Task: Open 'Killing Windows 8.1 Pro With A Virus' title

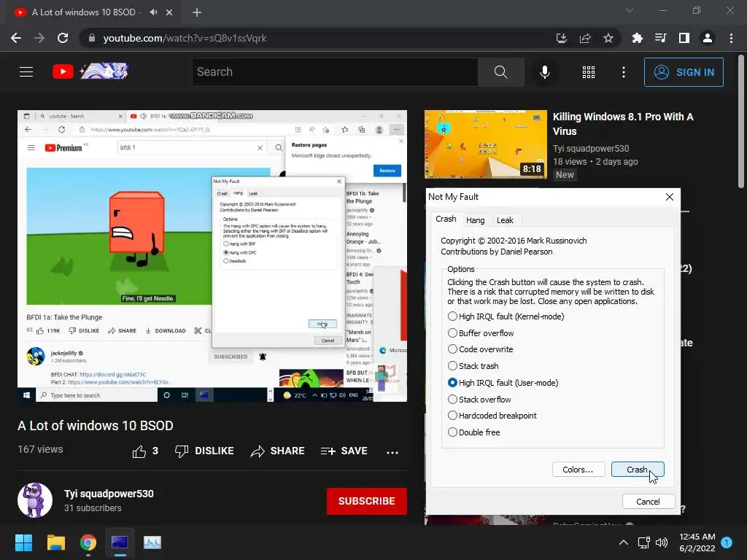Action: [623, 124]
